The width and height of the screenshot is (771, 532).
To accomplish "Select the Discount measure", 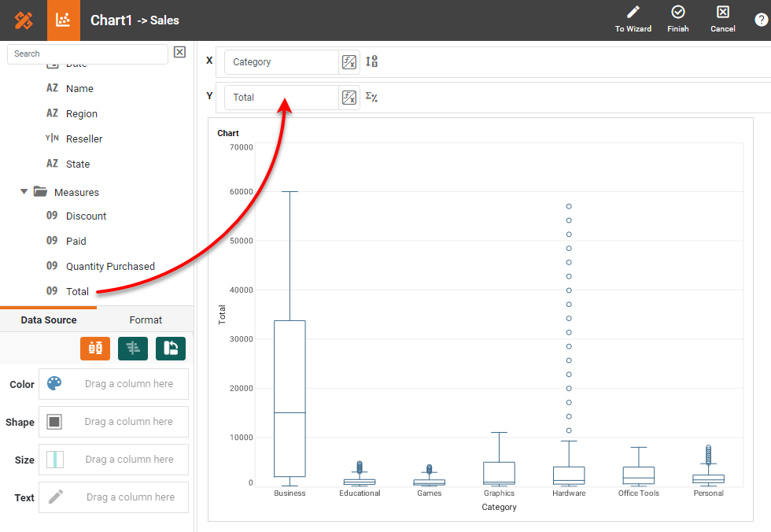I will (86, 216).
